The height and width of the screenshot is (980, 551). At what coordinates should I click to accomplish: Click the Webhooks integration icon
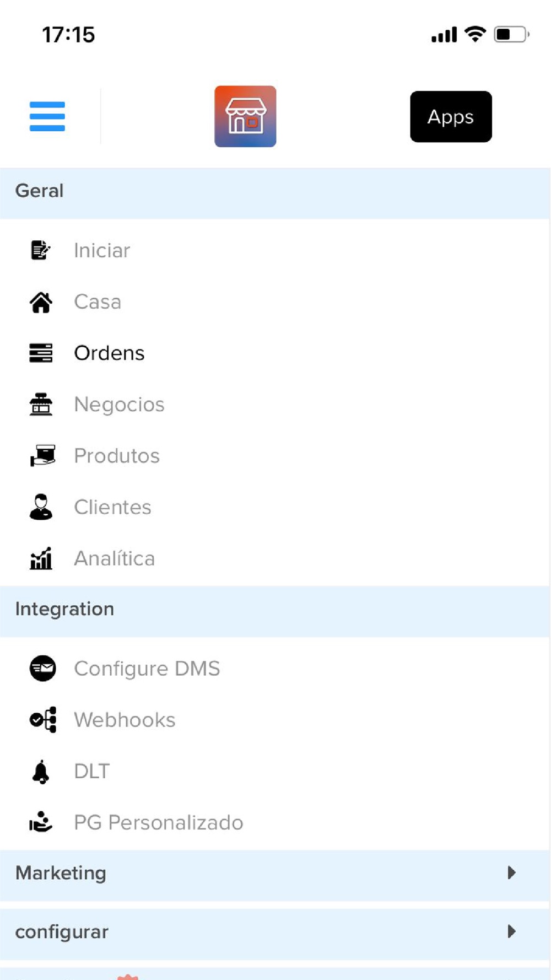tap(43, 720)
